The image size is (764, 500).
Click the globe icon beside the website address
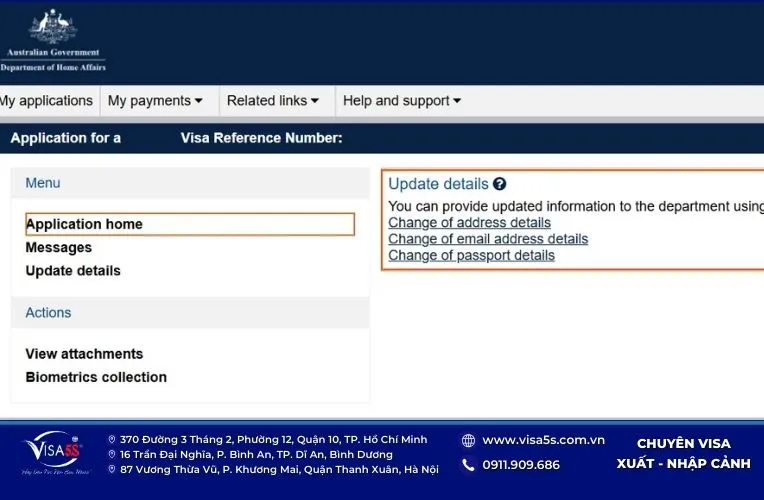pyautogui.click(x=468, y=441)
